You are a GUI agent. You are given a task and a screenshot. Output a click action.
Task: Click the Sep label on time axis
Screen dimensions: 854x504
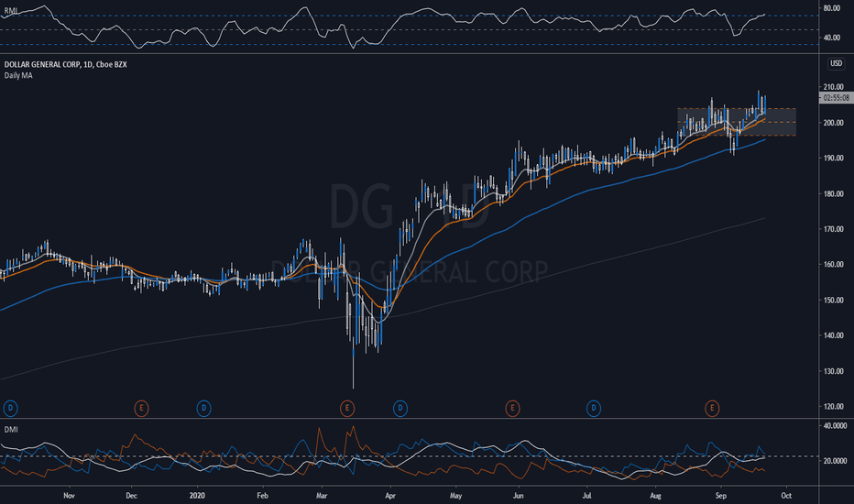point(720,496)
